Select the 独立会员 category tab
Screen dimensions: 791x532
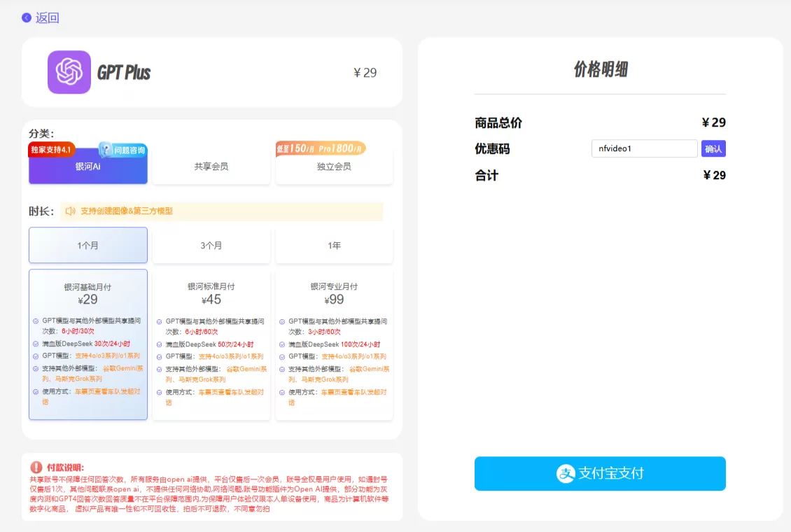click(x=334, y=166)
